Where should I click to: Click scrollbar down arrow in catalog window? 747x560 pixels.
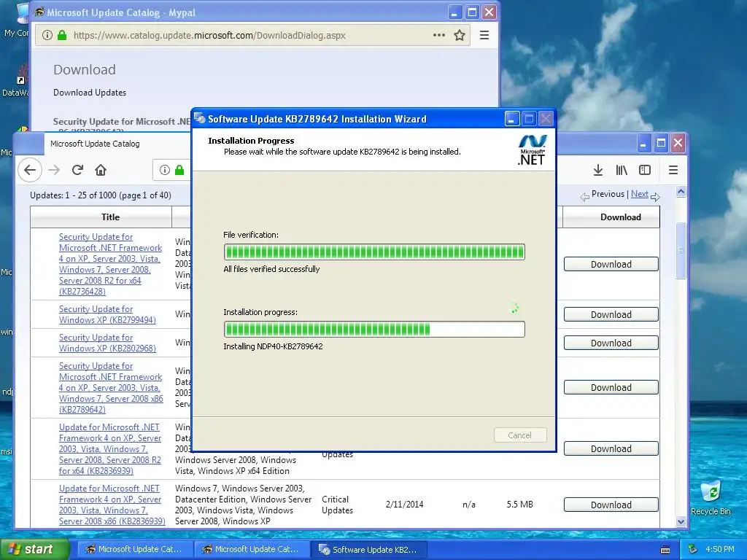tap(681, 521)
